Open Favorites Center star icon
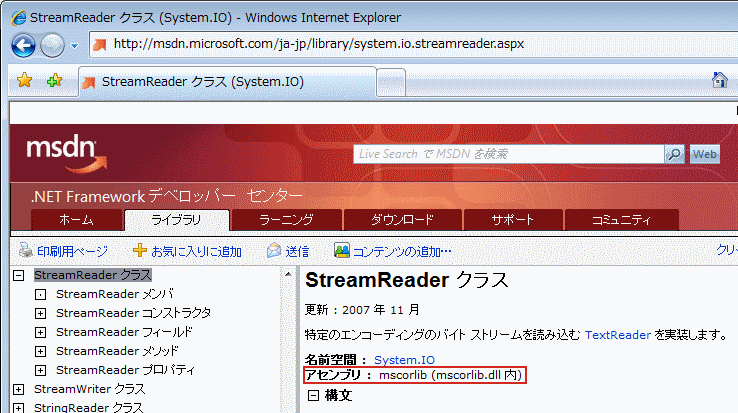The image size is (738, 413). point(24,81)
